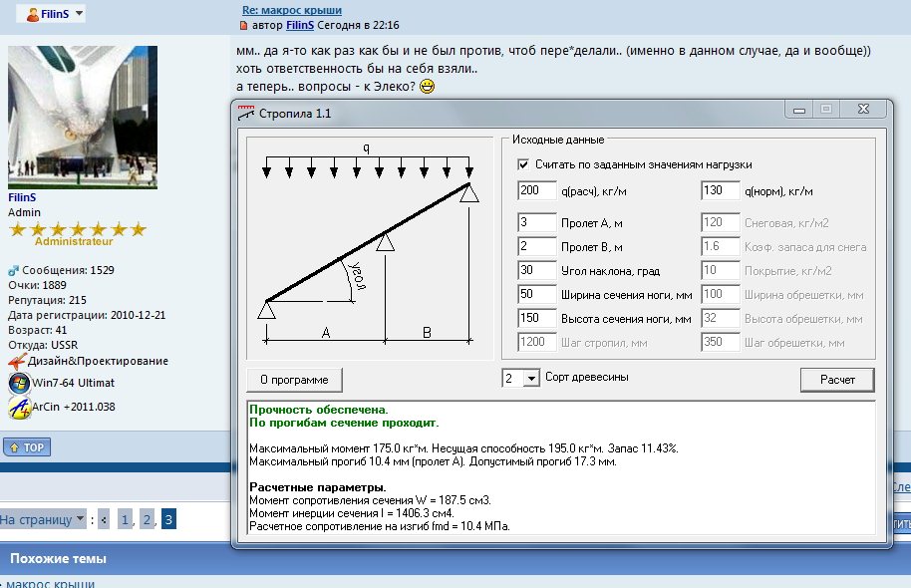Click the Шаг обрешетки field
The height and width of the screenshot is (588, 911).
point(721,342)
